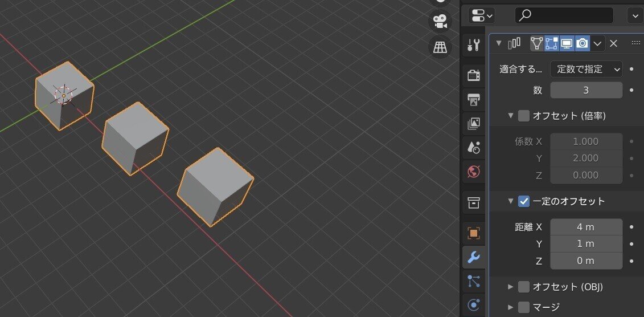The width and height of the screenshot is (644, 317).
Task: Toggle modifier On Cage display
Action: pyautogui.click(x=537, y=43)
